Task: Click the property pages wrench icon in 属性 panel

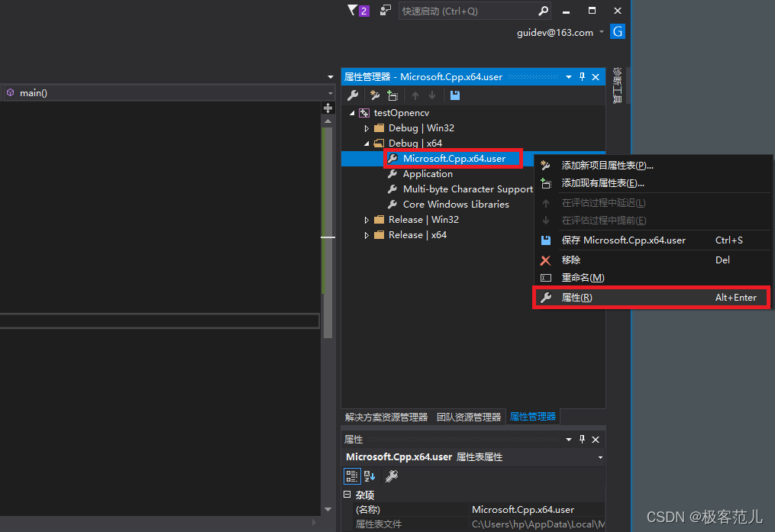Action: (392, 476)
